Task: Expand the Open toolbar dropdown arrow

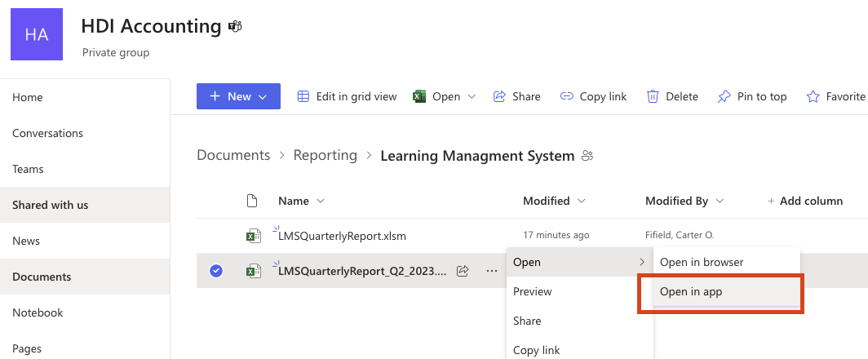Action: [472, 96]
